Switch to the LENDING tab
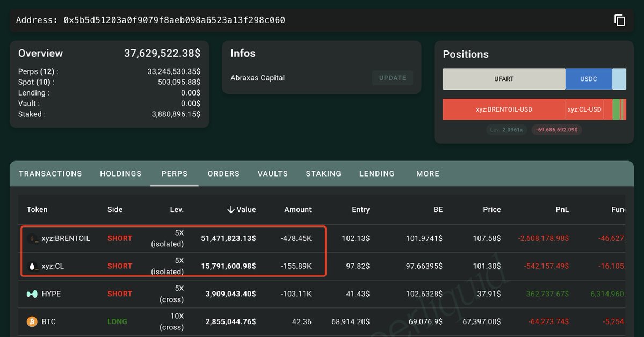 tap(377, 174)
